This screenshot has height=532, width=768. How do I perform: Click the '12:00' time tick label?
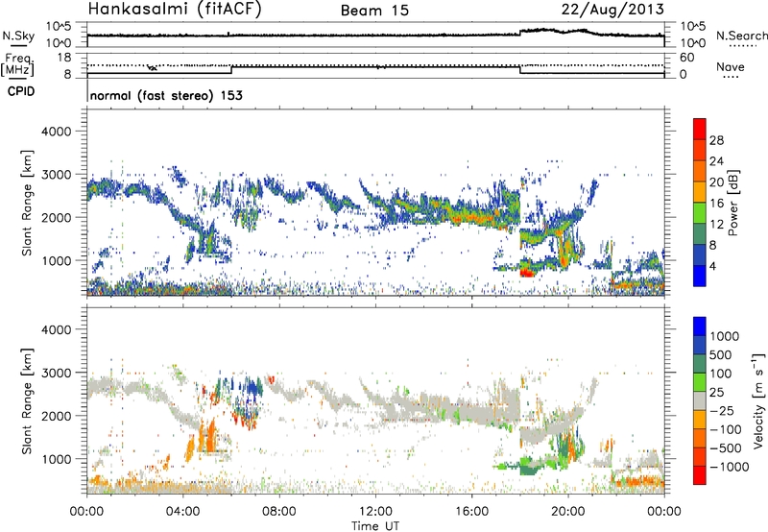[x=375, y=511]
